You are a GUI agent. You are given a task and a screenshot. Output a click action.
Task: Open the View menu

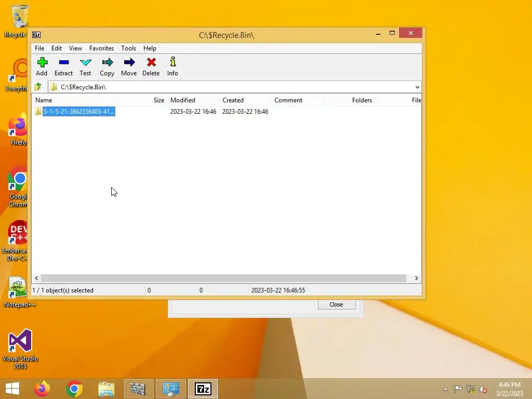coord(75,48)
